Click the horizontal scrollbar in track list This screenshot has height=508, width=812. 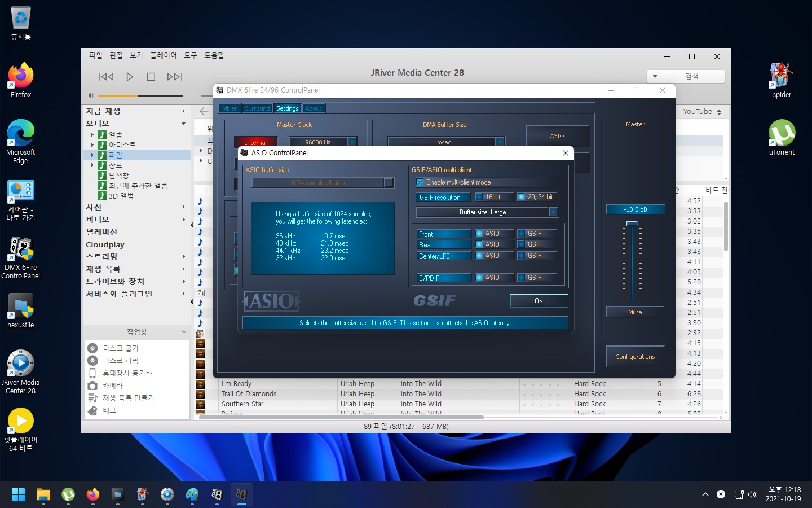(342, 418)
